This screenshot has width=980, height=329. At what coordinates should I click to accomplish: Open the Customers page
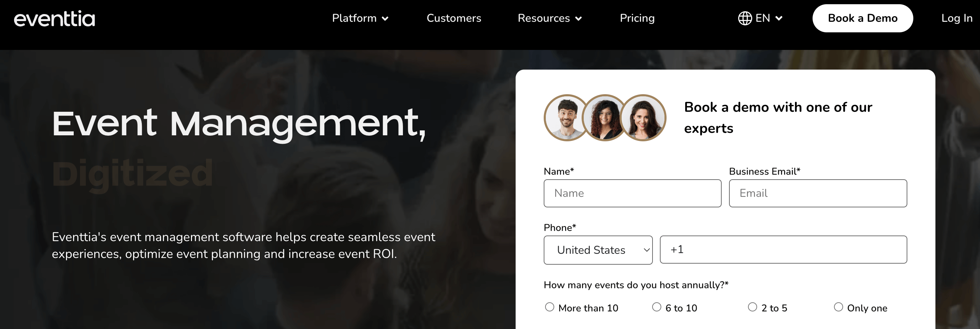tap(454, 18)
